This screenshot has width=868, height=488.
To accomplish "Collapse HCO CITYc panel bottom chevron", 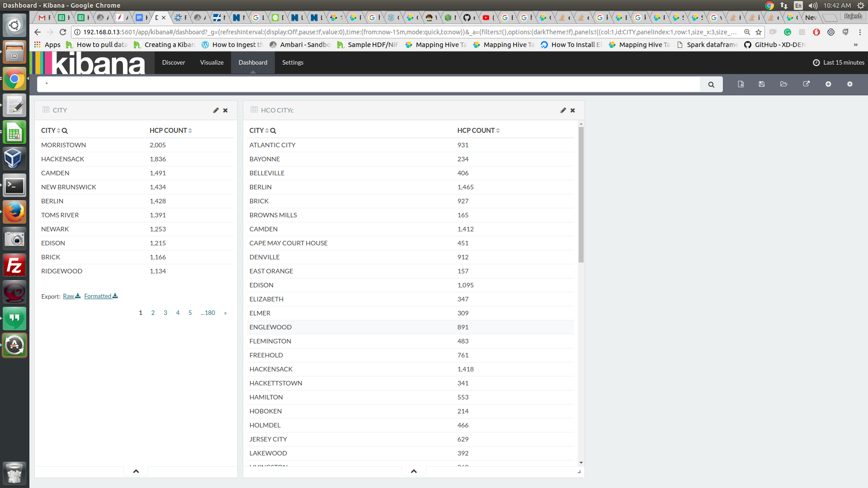I will pos(414,471).
